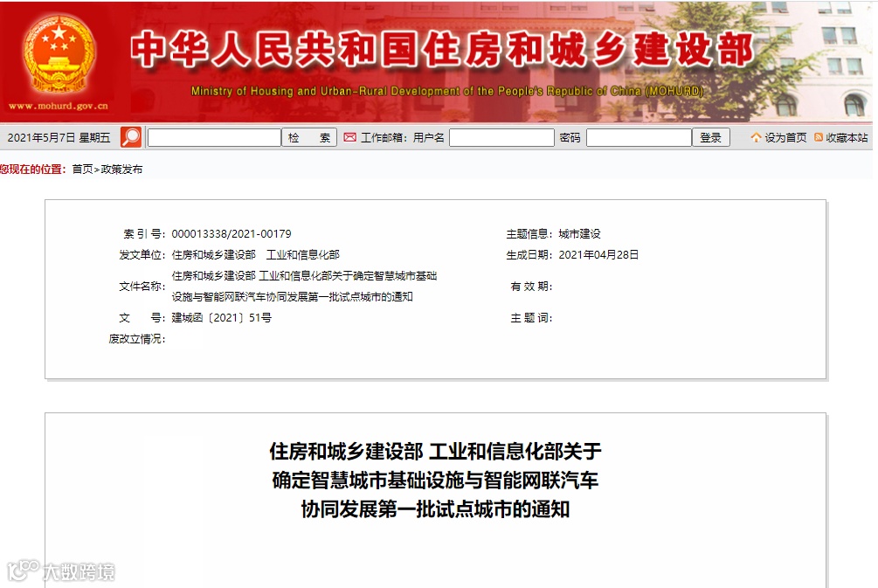
Task: Click the bookmark-site RSS icon
Action: 818,137
